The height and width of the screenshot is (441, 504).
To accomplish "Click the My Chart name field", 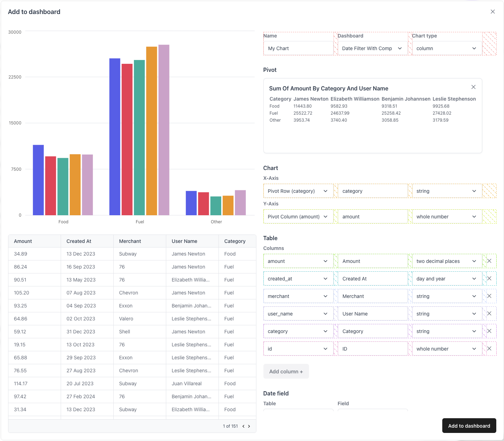I will coord(298,48).
